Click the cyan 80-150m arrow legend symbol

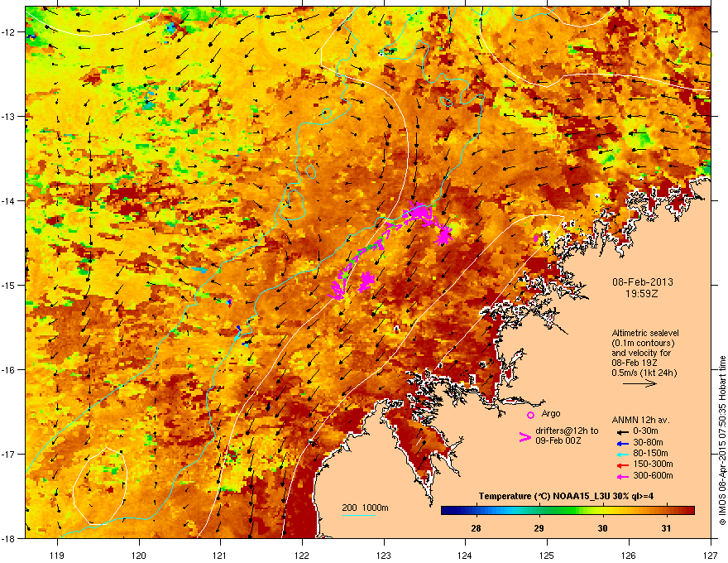(623, 454)
